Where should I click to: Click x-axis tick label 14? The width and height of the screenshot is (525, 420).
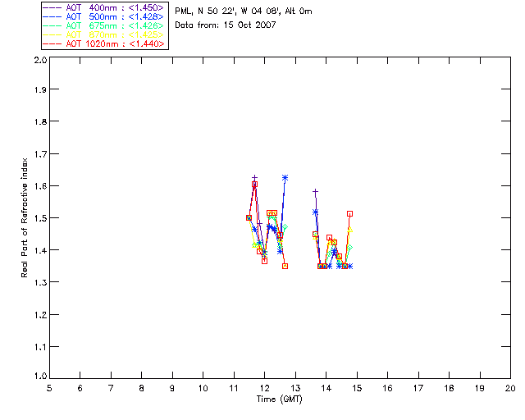326,389
